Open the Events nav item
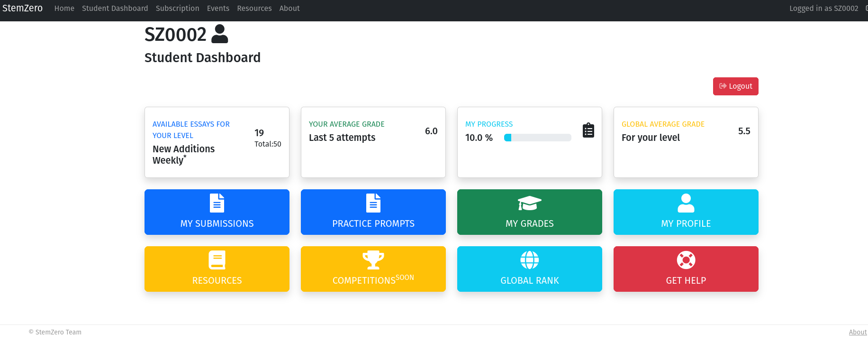This screenshot has width=868, height=343. [x=218, y=9]
